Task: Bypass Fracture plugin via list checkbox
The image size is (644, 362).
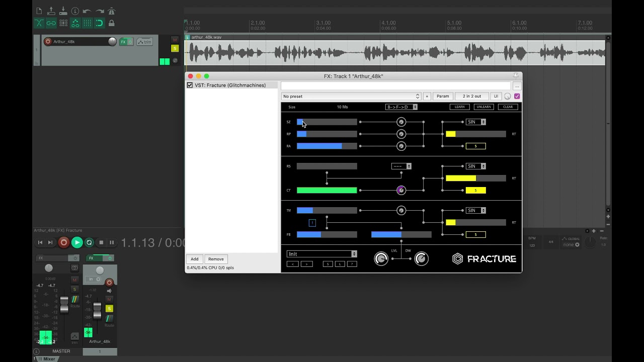Action: tap(190, 85)
